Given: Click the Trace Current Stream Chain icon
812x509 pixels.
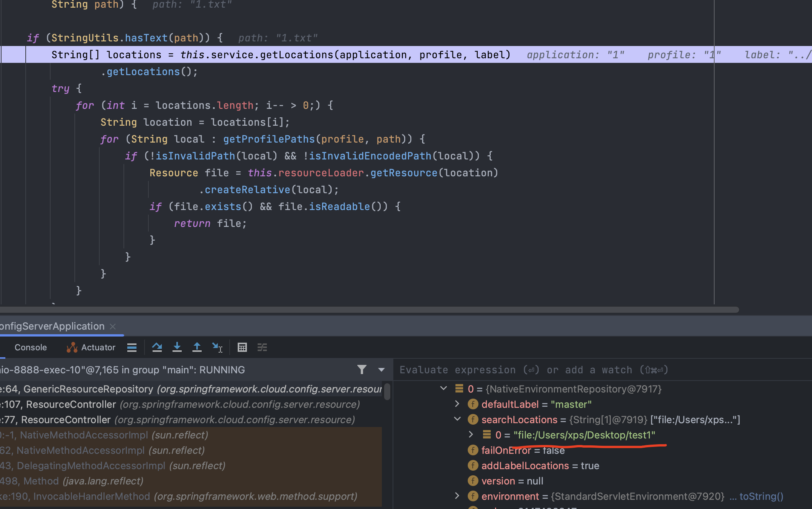Looking at the screenshot, I should click(x=262, y=347).
